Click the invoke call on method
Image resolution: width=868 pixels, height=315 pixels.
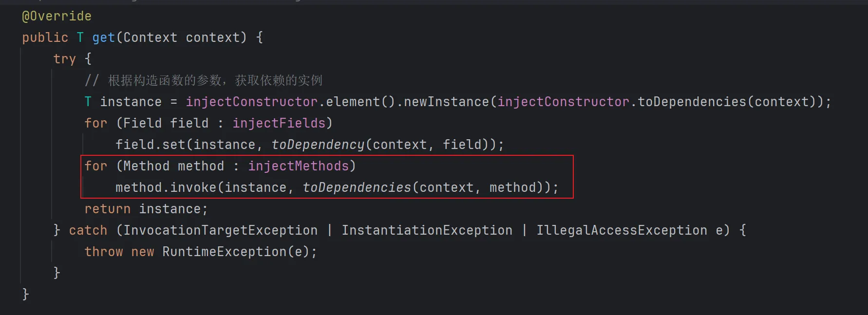point(193,187)
